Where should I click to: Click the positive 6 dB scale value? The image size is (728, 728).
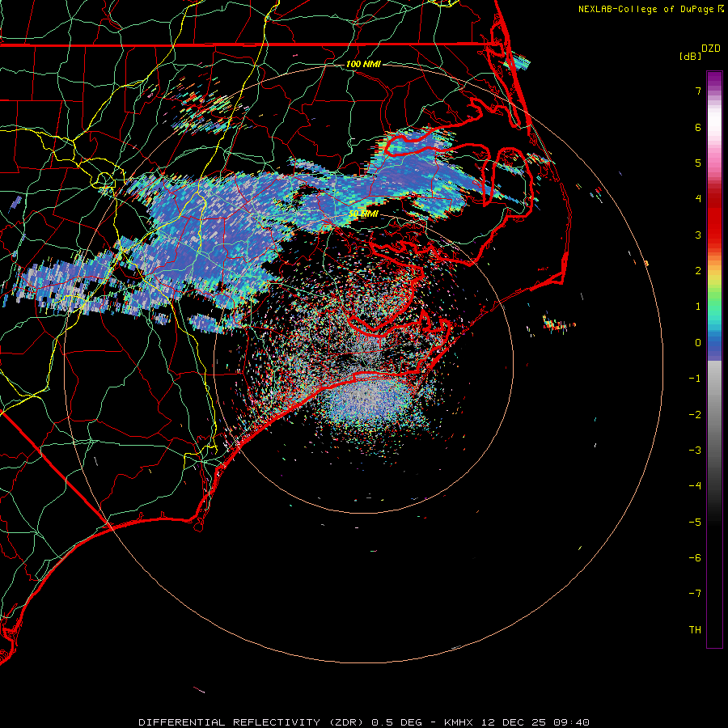tap(698, 127)
